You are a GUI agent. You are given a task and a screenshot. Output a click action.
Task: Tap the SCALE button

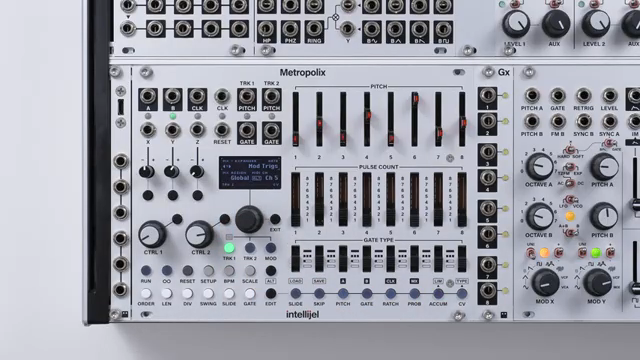click(x=250, y=270)
